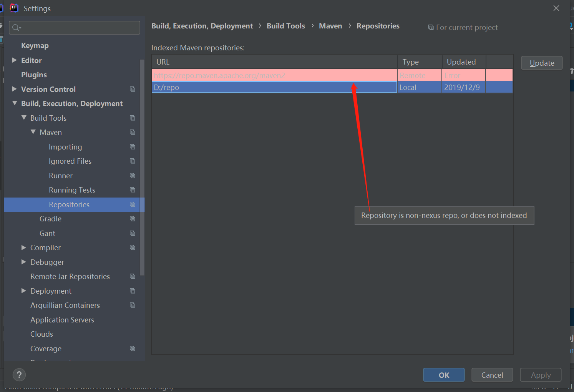Open Application Servers settings
Screen dimensions: 574x392
pos(62,320)
